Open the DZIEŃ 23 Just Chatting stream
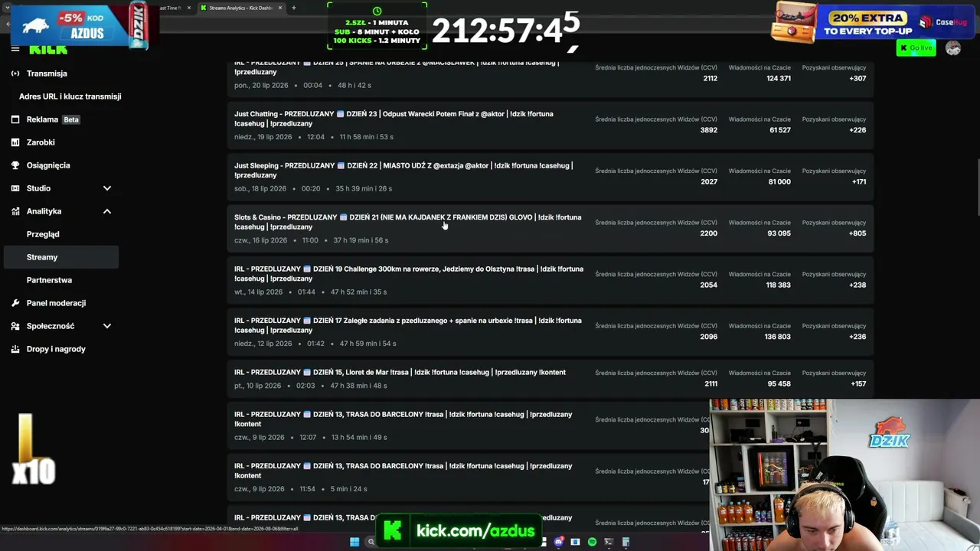Viewport: 980px width, 551px height. pos(550,125)
